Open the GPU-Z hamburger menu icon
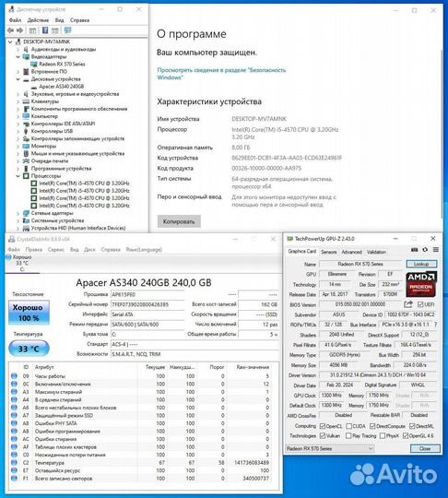 tap(436, 250)
